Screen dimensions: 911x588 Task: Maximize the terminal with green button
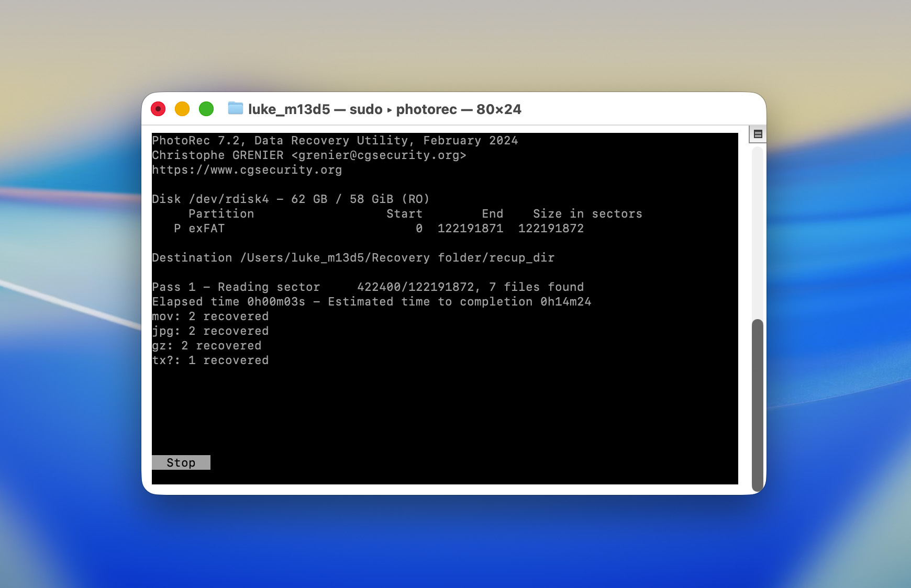(206, 109)
